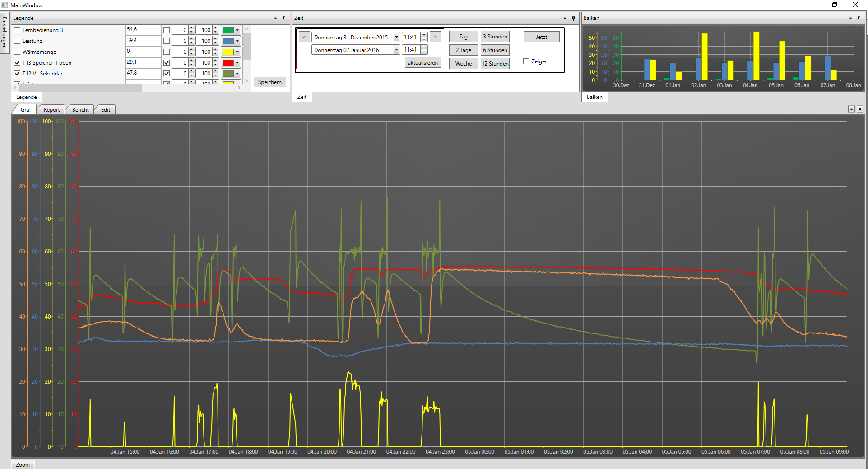
Task: Open the Graf document panel options arrow
Action: coord(851,109)
